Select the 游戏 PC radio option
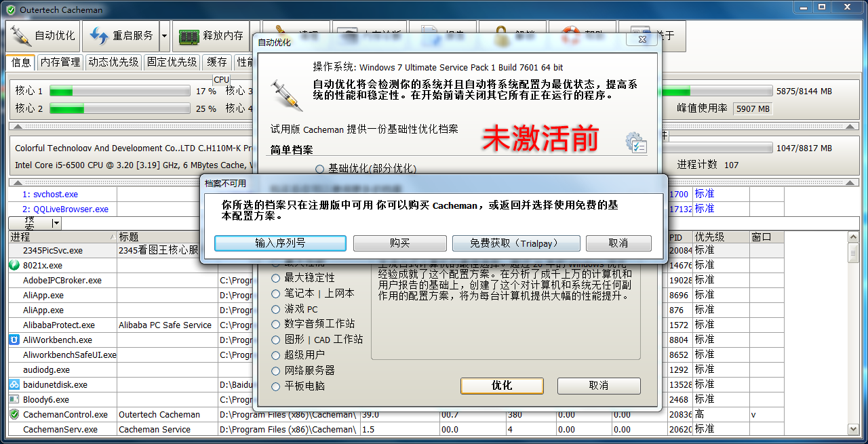Image resolution: width=868 pixels, height=444 pixels. tap(275, 309)
